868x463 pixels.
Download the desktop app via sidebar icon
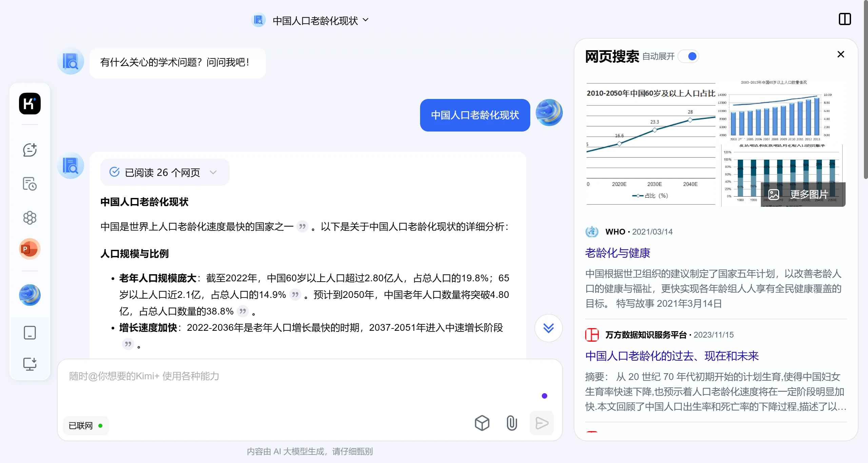point(30,364)
